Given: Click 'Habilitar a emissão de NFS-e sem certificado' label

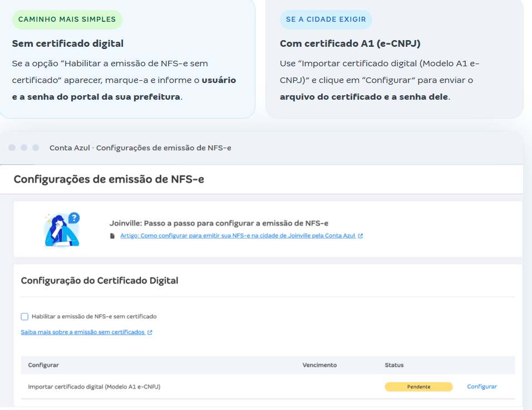Looking at the screenshot, I should [x=94, y=316].
